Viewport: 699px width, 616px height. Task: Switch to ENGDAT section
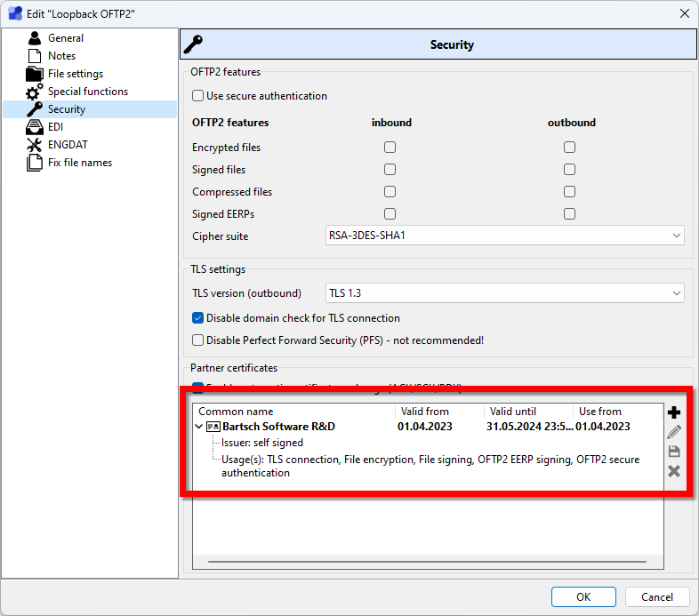pos(68,145)
